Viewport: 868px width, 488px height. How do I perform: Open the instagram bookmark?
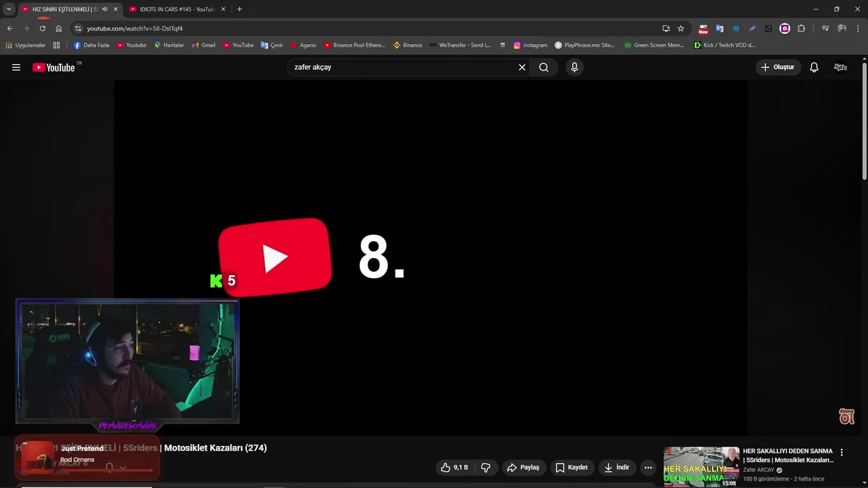point(530,45)
